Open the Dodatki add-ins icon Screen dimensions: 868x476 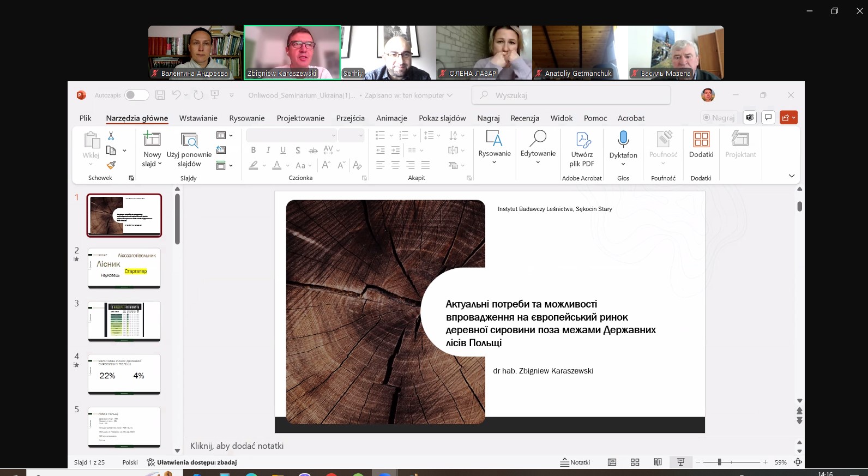pyautogui.click(x=701, y=139)
